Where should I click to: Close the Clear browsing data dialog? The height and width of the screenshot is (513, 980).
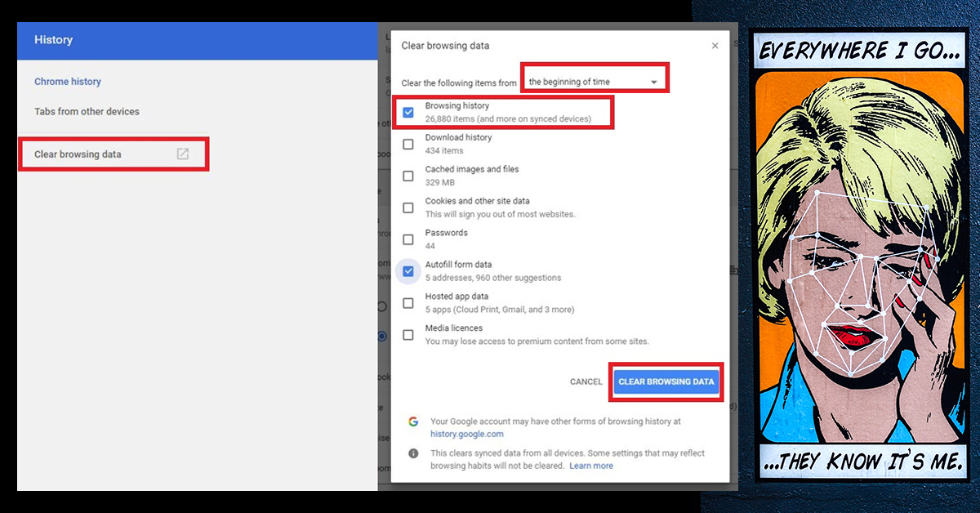click(x=715, y=46)
